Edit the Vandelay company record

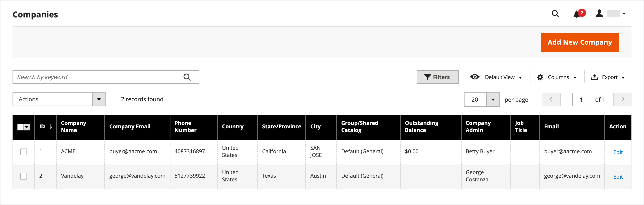(618, 177)
